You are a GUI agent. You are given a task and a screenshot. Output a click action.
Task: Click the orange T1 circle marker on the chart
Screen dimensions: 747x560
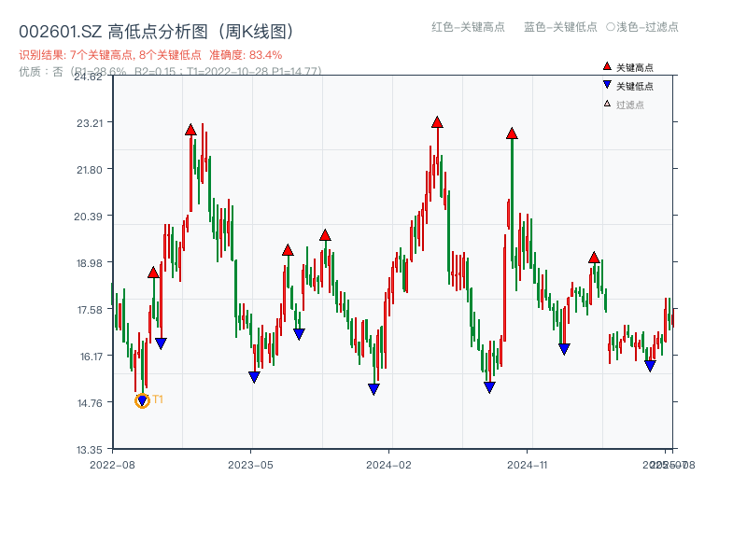(x=143, y=399)
